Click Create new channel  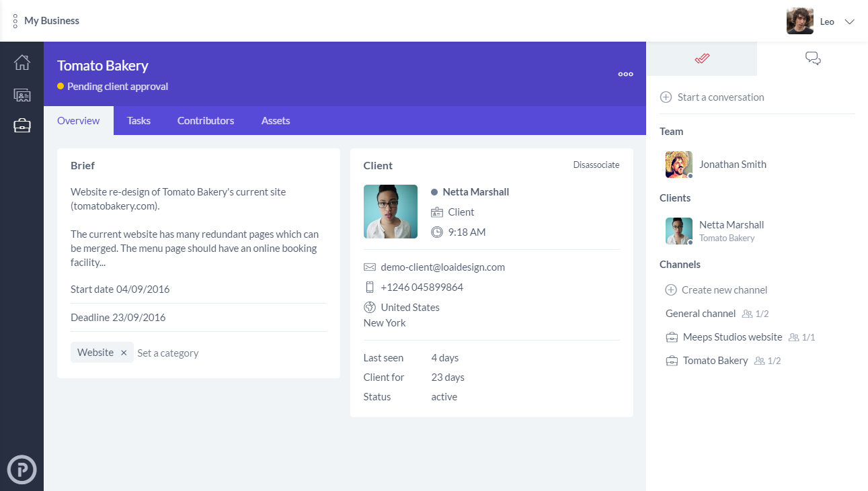point(724,289)
